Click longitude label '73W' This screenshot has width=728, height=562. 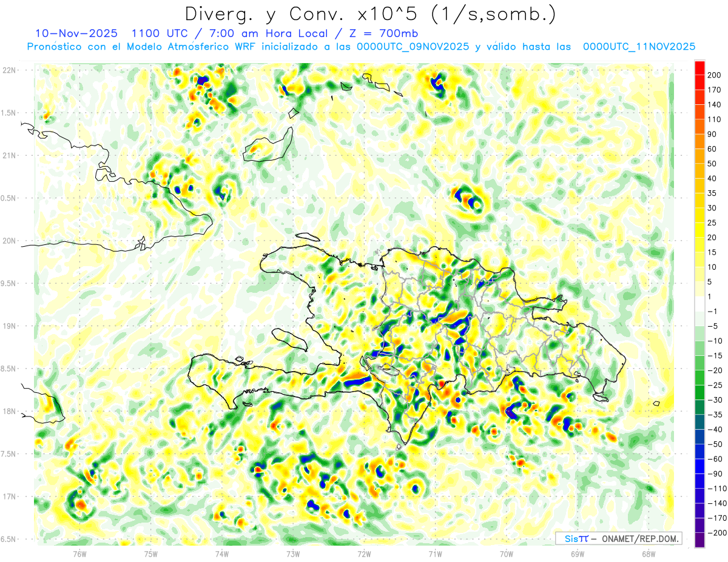293,554
